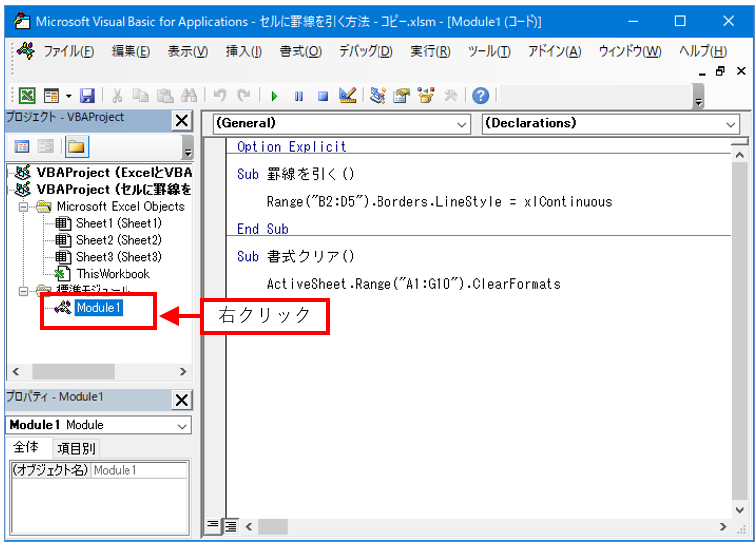Open the ヘルプ(H) menu

click(703, 51)
